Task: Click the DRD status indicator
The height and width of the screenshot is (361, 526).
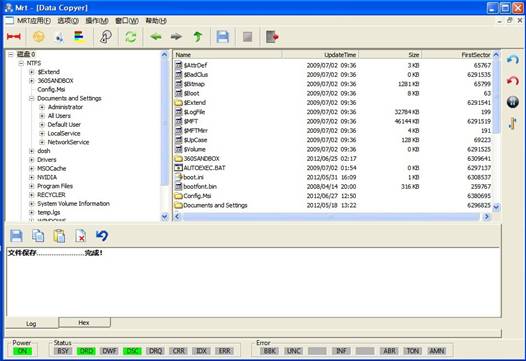Action: click(x=86, y=351)
